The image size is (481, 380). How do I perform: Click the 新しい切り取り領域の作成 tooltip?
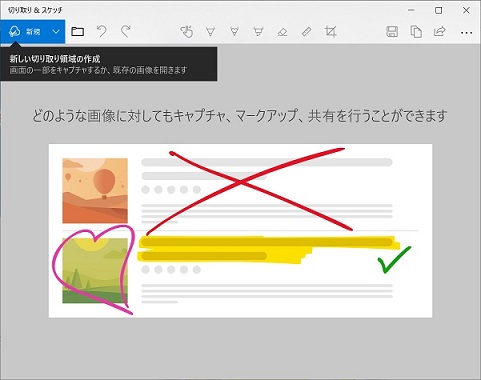109,64
